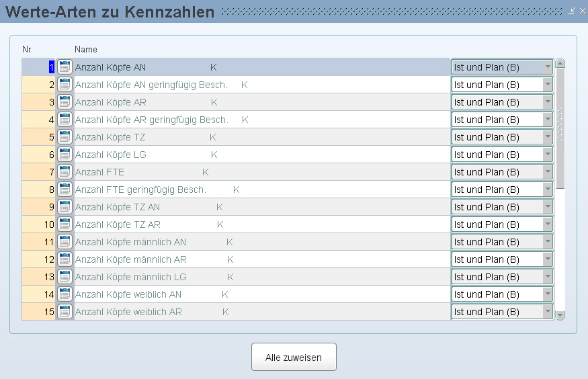Image resolution: width=588 pixels, height=379 pixels.
Task: Open the notepad icon for Anzahl Köpfe männlich AR
Action: [65, 259]
